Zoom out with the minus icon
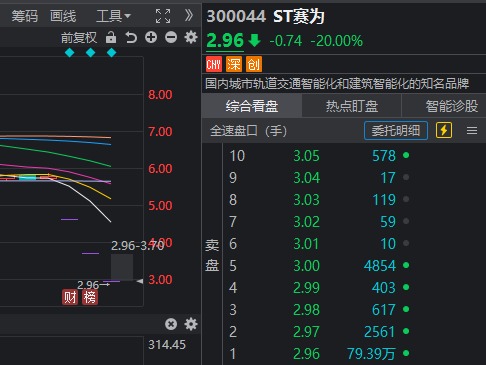Viewport: 486px width, 365px height. (x=171, y=37)
